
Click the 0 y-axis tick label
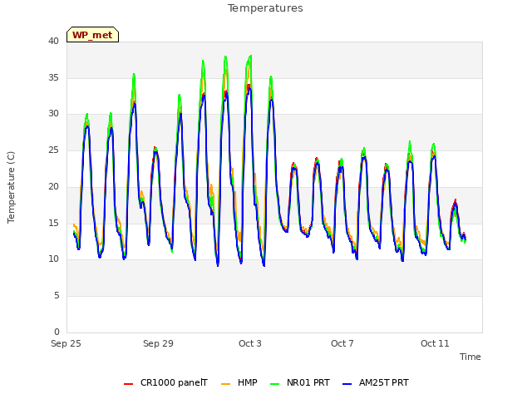pos(57,332)
